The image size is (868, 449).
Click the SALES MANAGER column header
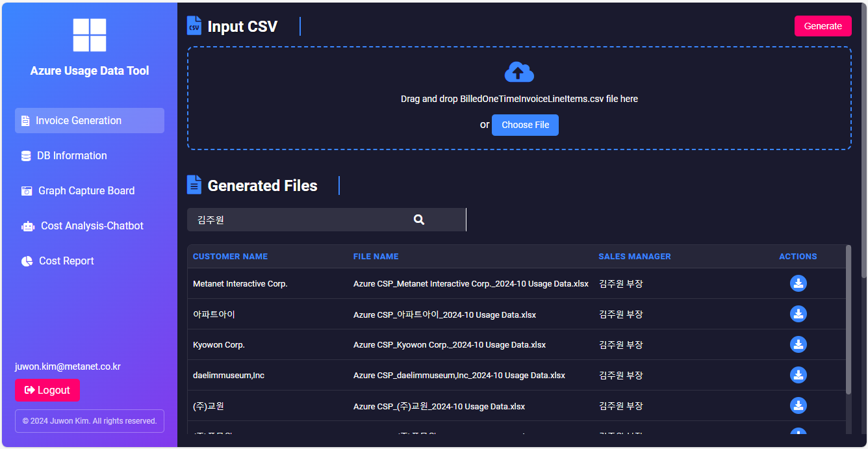point(635,257)
